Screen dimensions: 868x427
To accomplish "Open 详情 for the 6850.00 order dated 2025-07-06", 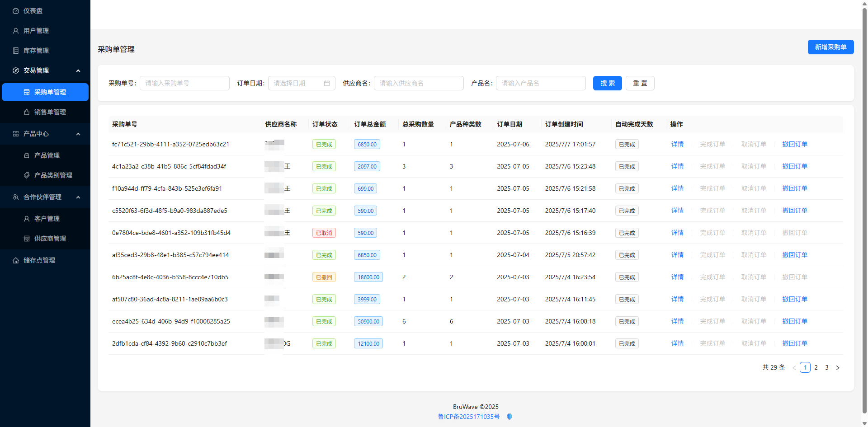I will (x=677, y=144).
